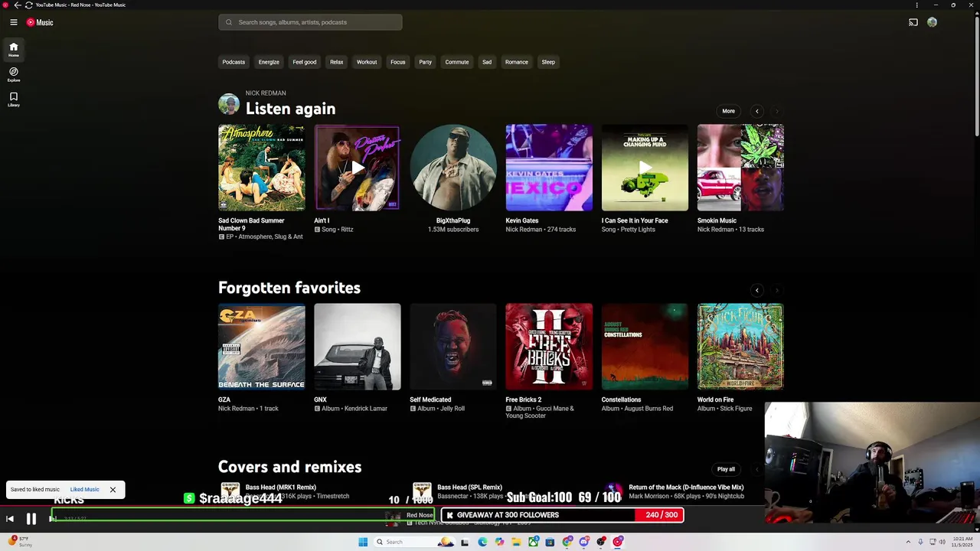Viewport: 980px width, 551px height.
Task: Select the Workout mood chip
Action: (x=367, y=62)
